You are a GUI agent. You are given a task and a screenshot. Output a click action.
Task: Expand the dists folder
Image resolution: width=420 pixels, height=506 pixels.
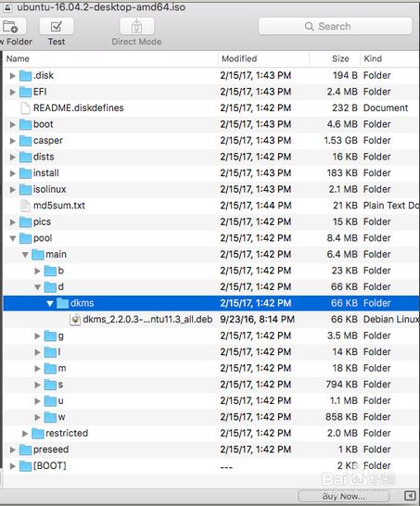pyautogui.click(x=13, y=158)
